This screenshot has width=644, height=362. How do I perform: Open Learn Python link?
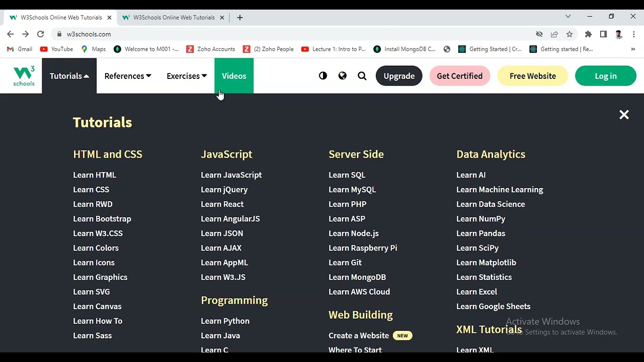(x=225, y=321)
